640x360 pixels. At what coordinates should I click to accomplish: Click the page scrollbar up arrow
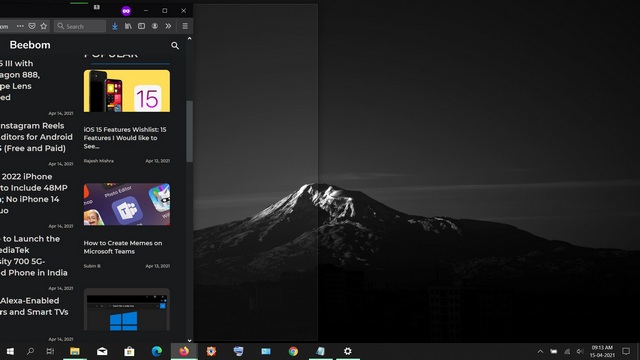(189, 39)
